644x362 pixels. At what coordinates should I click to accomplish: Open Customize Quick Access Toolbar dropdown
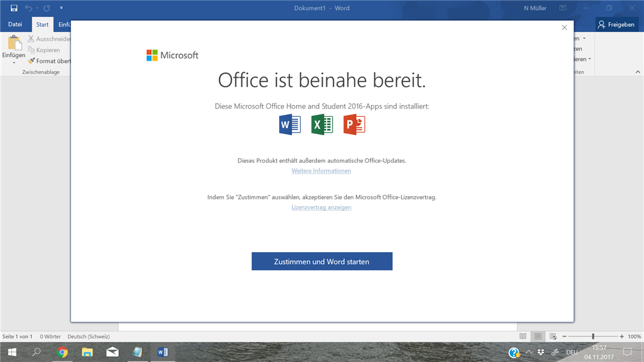click(61, 8)
